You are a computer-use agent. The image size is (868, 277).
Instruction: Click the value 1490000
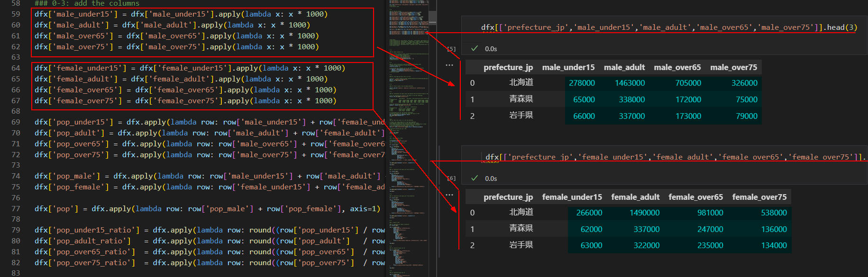click(645, 213)
